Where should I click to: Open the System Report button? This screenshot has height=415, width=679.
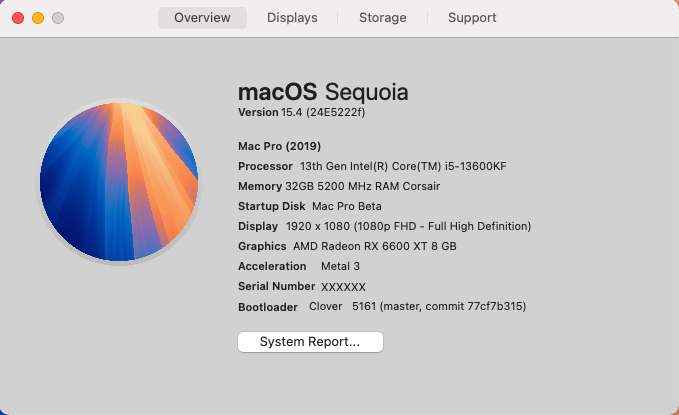[x=310, y=342]
